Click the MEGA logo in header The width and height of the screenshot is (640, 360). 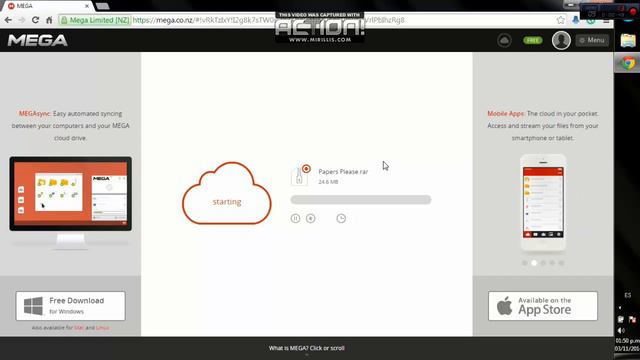pyautogui.click(x=38, y=40)
